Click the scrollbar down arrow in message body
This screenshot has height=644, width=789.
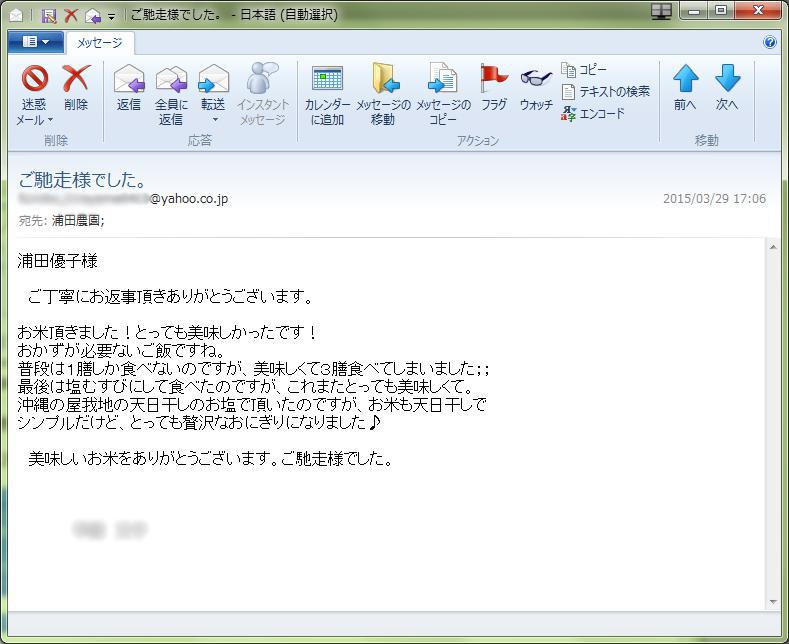pos(773,601)
